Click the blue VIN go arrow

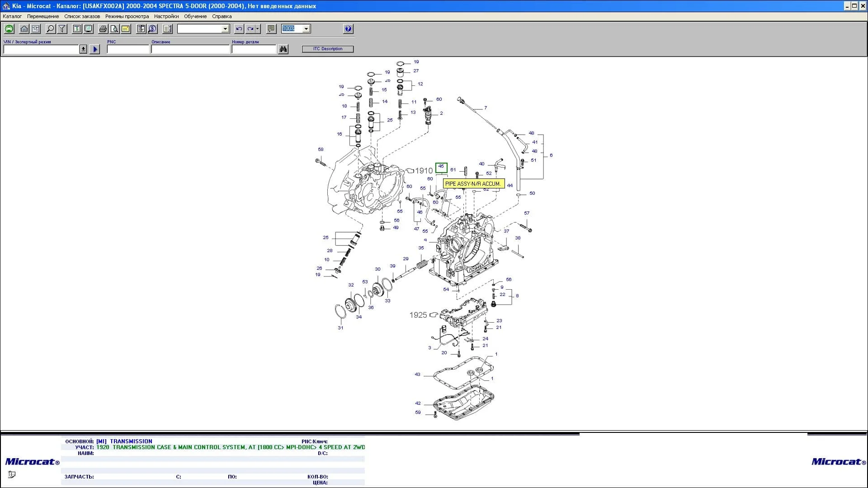94,49
